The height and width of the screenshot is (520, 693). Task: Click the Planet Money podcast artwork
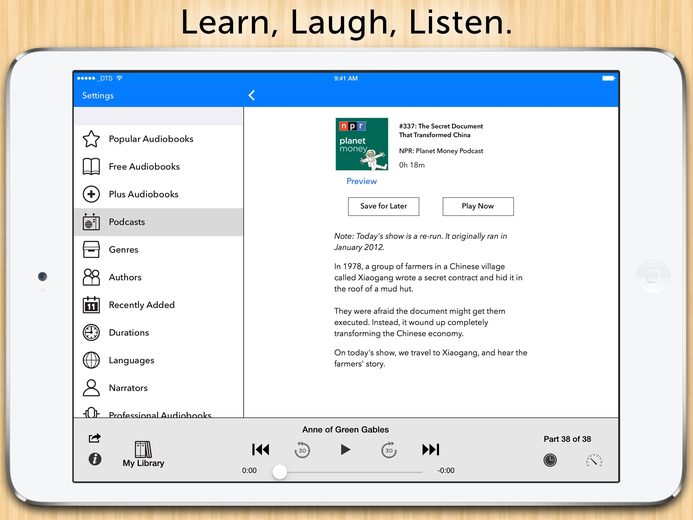362,144
